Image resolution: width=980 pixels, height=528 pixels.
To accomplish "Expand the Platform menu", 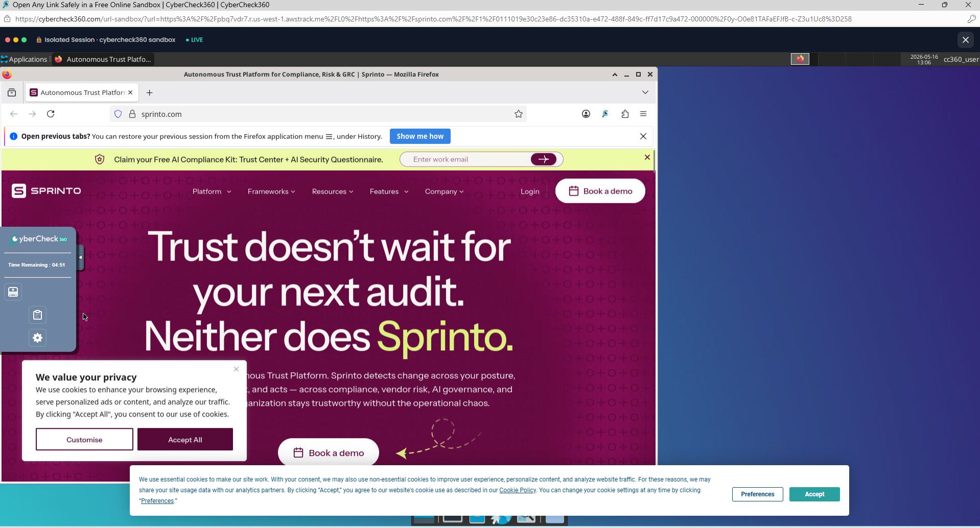I will click(212, 191).
